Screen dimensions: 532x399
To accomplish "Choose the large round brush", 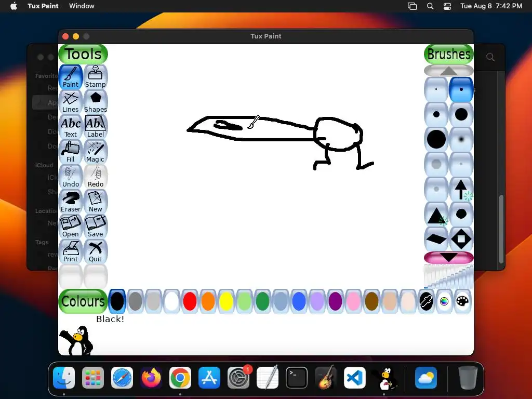I will coord(461,114).
